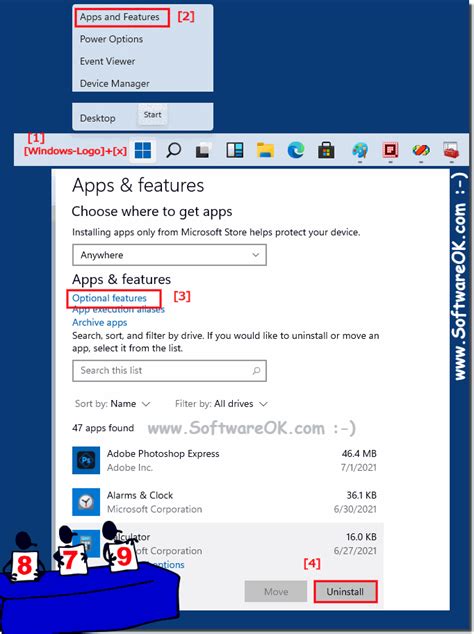Click the 6/27/2021 install date

point(355,551)
